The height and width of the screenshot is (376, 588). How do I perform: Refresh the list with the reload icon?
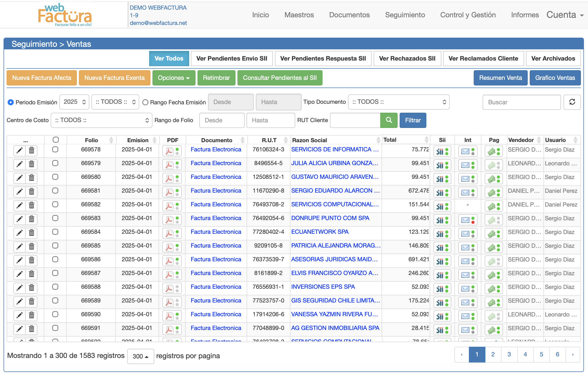tap(572, 102)
